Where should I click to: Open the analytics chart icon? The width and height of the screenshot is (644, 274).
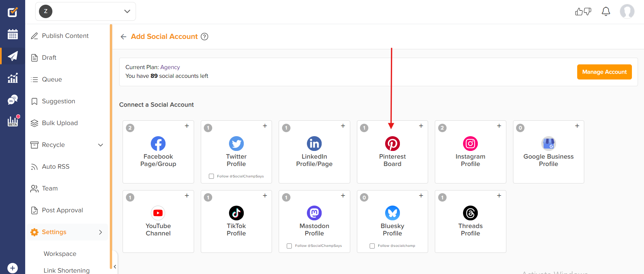click(12, 78)
